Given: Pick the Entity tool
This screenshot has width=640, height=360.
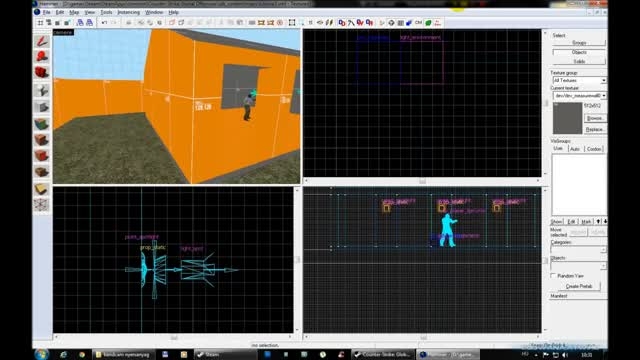Looking at the screenshot, I should [42, 90].
